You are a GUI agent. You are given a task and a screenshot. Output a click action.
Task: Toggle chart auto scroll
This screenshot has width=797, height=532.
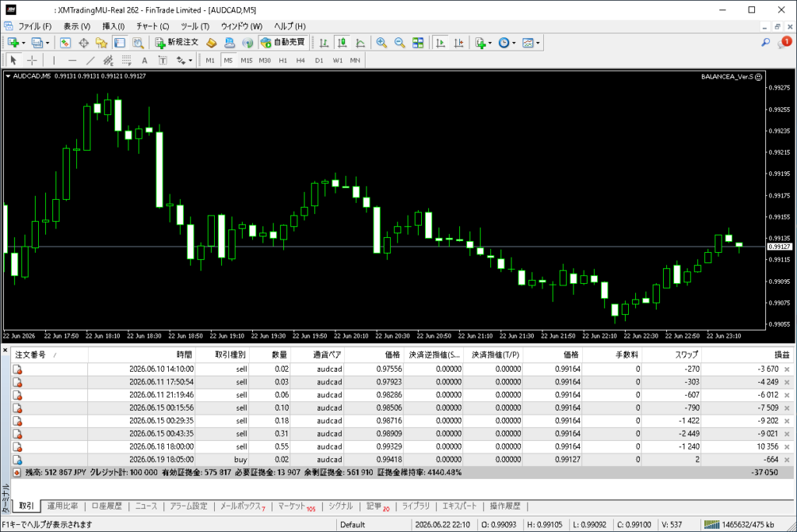pyautogui.click(x=441, y=43)
